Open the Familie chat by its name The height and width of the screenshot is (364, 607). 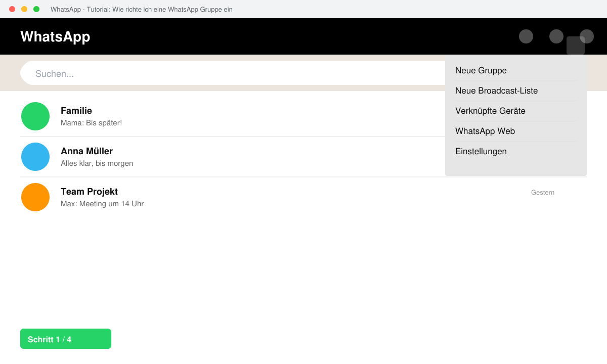click(x=76, y=111)
